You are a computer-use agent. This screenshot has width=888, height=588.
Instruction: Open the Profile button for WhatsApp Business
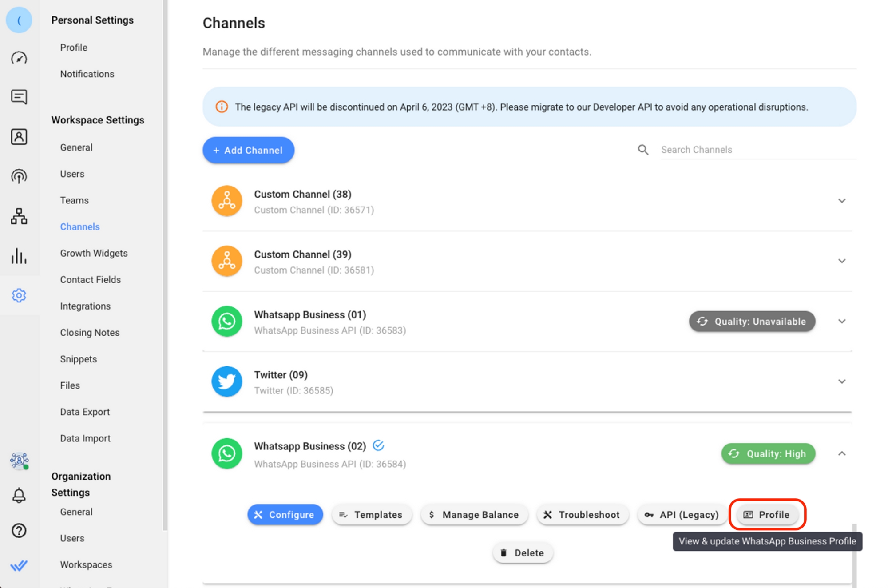click(x=767, y=514)
